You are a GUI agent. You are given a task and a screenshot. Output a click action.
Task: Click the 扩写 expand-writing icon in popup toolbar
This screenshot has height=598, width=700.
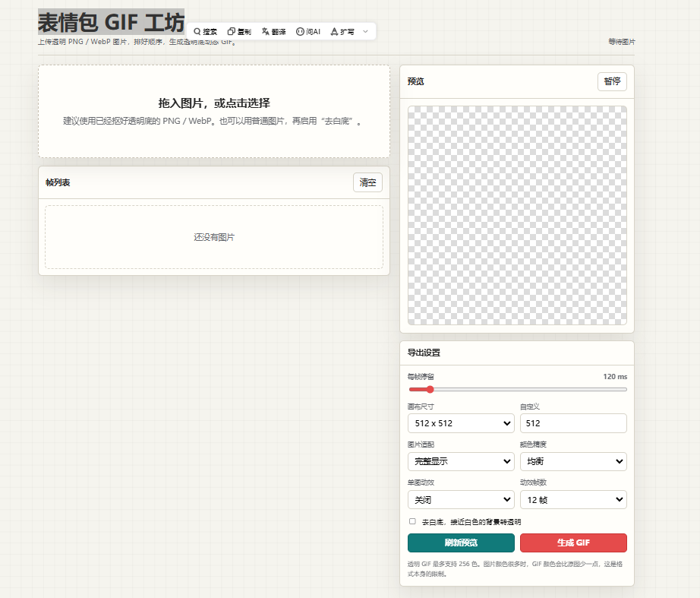pyautogui.click(x=334, y=32)
